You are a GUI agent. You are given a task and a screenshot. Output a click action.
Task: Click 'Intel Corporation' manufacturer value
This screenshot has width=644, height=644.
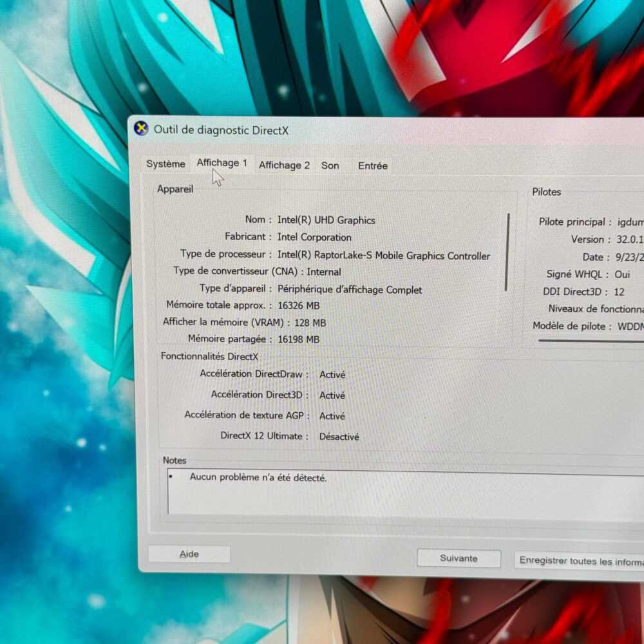(x=314, y=238)
